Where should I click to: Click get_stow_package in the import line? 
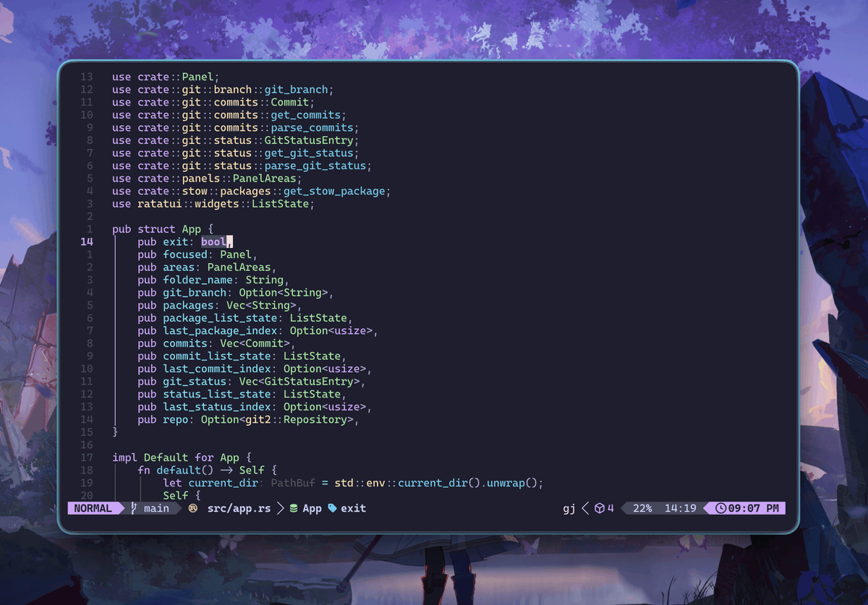click(334, 191)
